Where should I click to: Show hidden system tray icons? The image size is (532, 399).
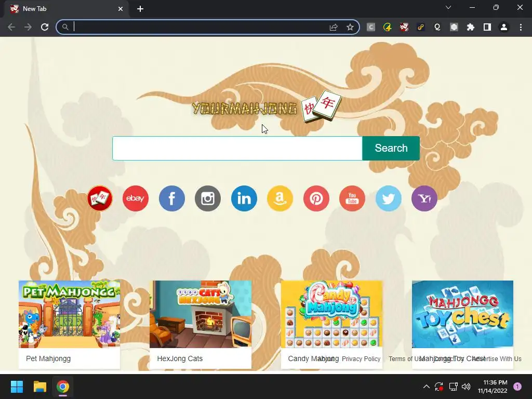click(x=427, y=387)
